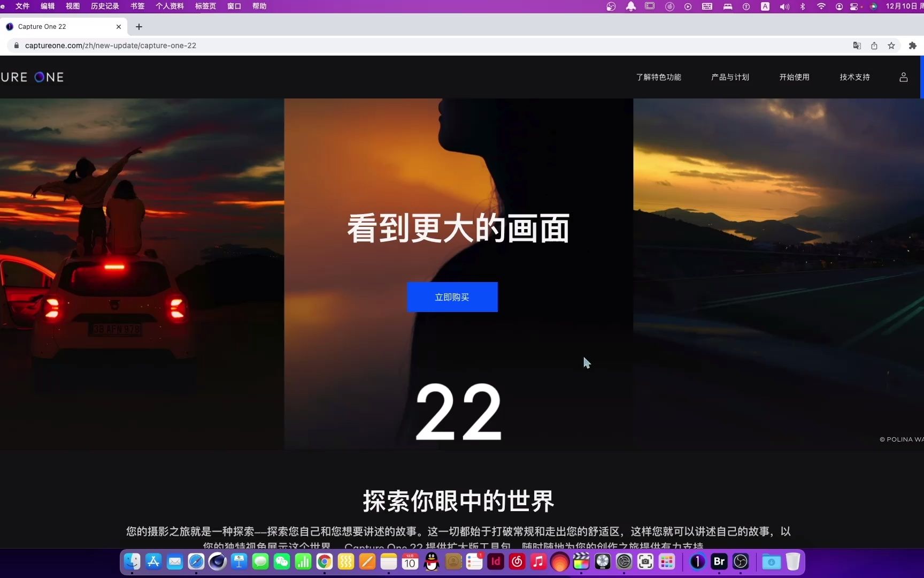Open the Chrome extensions puzzle icon
The image size is (924, 578).
coord(912,45)
